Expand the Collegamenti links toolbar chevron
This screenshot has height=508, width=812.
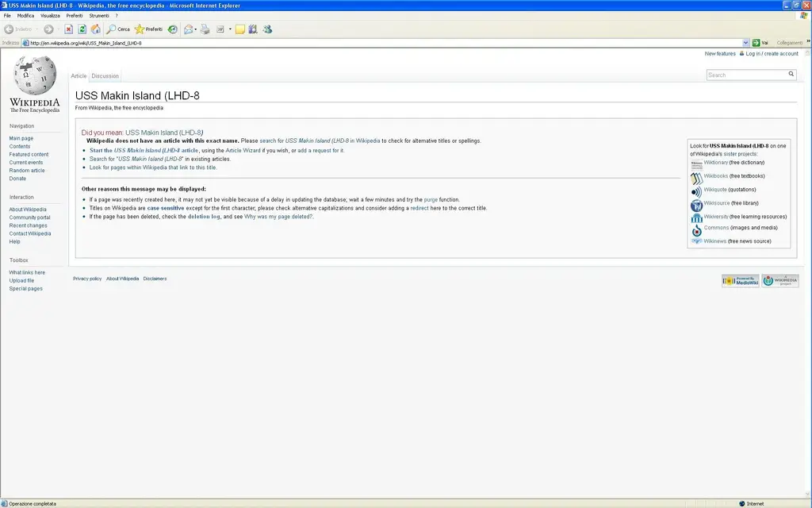tap(808, 42)
